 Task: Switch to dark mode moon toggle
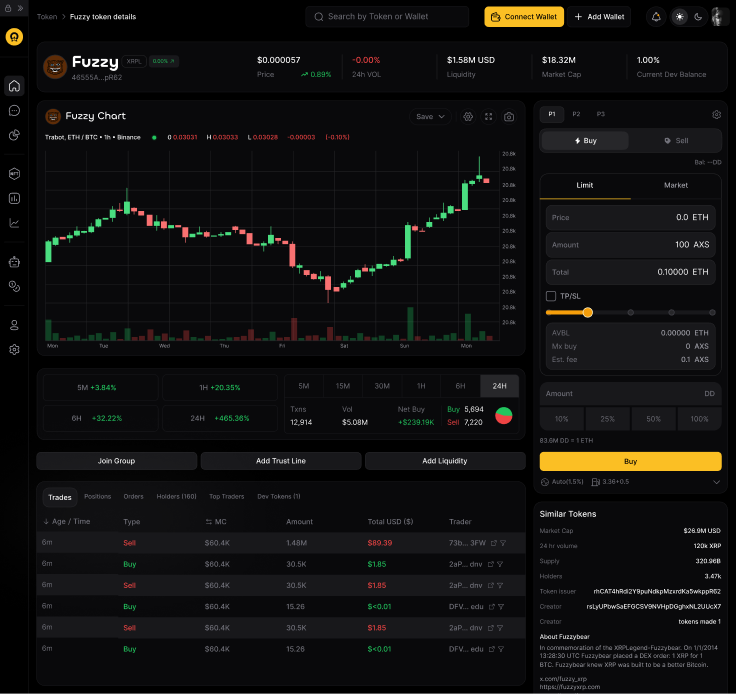[x=698, y=17]
